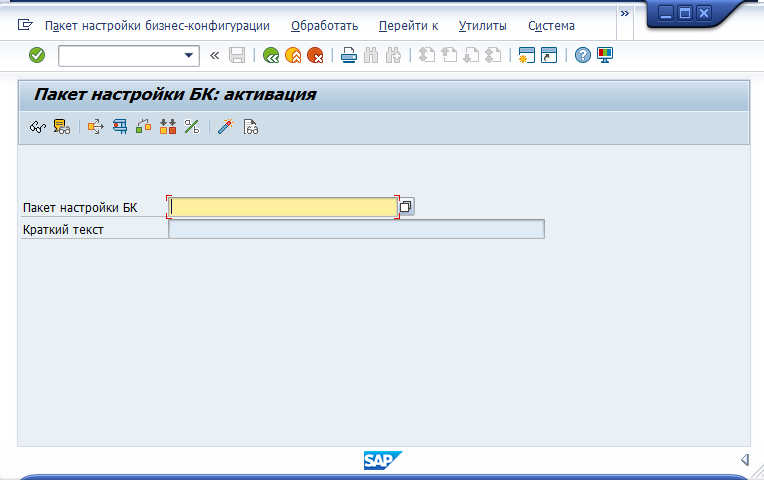
Task: Click the green Back arrow icon
Action: point(271,56)
